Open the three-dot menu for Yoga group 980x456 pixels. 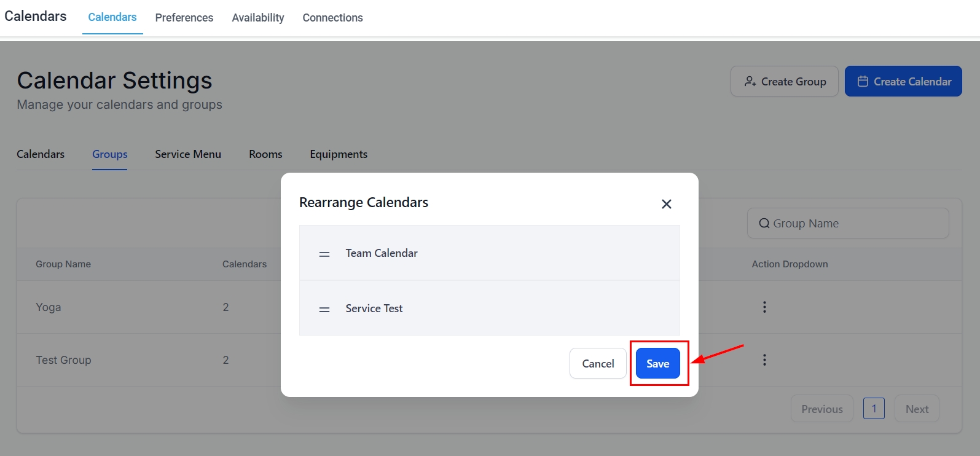click(x=764, y=307)
